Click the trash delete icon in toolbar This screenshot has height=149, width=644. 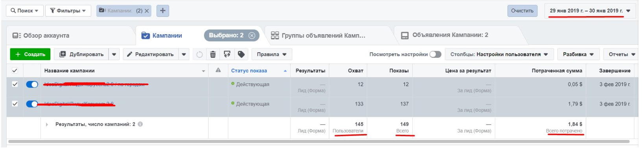pyautogui.click(x=213, y=54)
